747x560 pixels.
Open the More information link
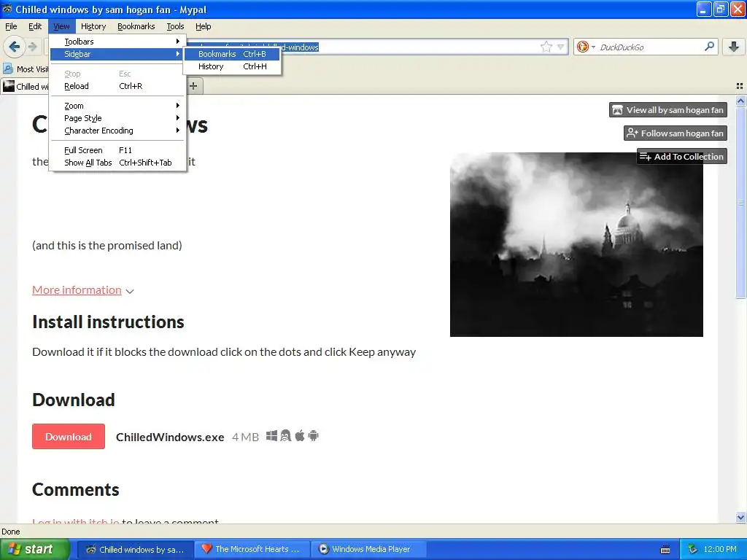click(x=77, y=290)
